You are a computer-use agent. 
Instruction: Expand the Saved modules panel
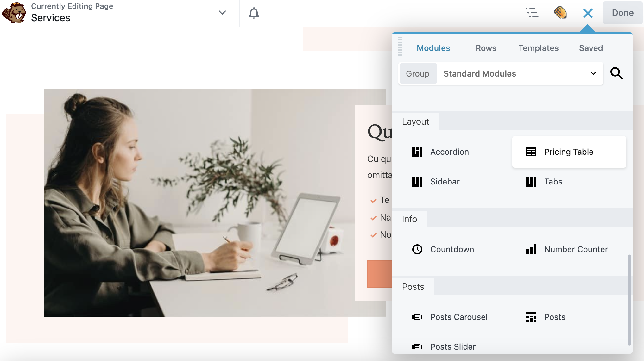coord(591,48)
